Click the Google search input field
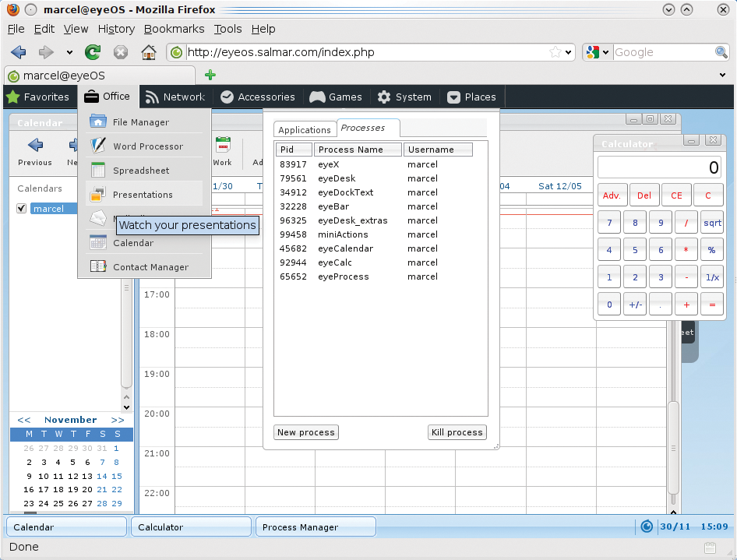 [663, 52]
